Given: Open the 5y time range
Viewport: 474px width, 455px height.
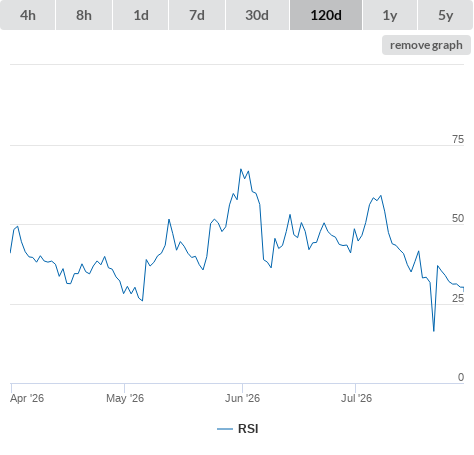Looking at the screenshot, I should coord(446,15).
